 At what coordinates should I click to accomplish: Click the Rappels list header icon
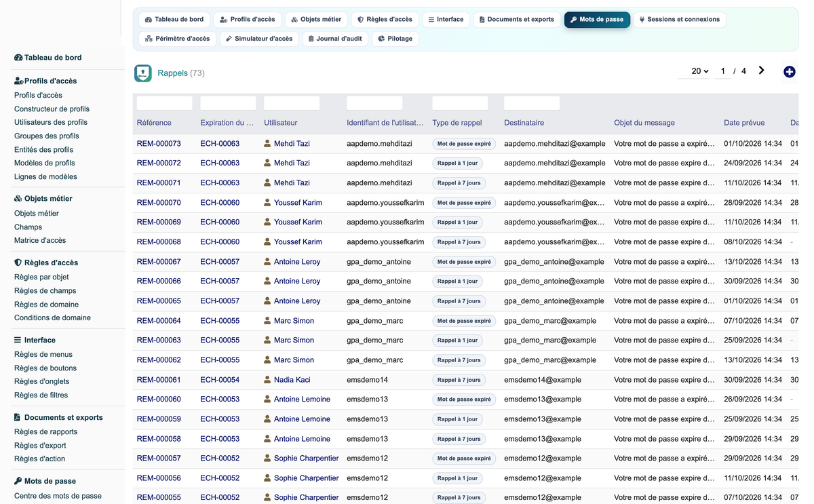(x=143, y=73)
